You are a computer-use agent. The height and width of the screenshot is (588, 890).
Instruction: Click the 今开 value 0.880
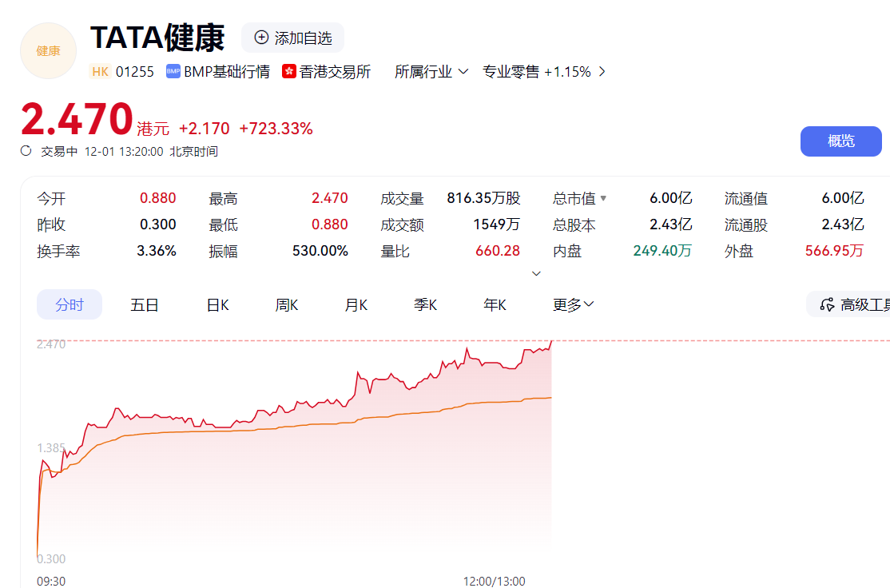pyautogui.click(x=158, y=198)
